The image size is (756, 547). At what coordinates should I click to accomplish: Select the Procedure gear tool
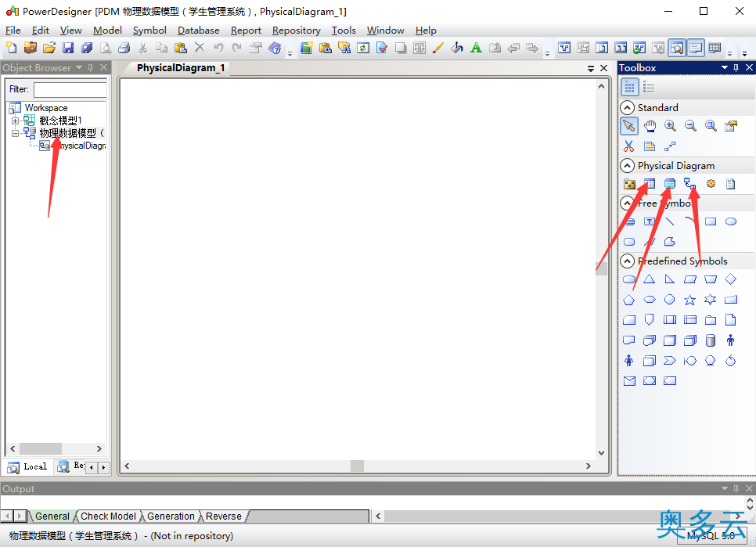pyautogui.click(x=711, y=184)
